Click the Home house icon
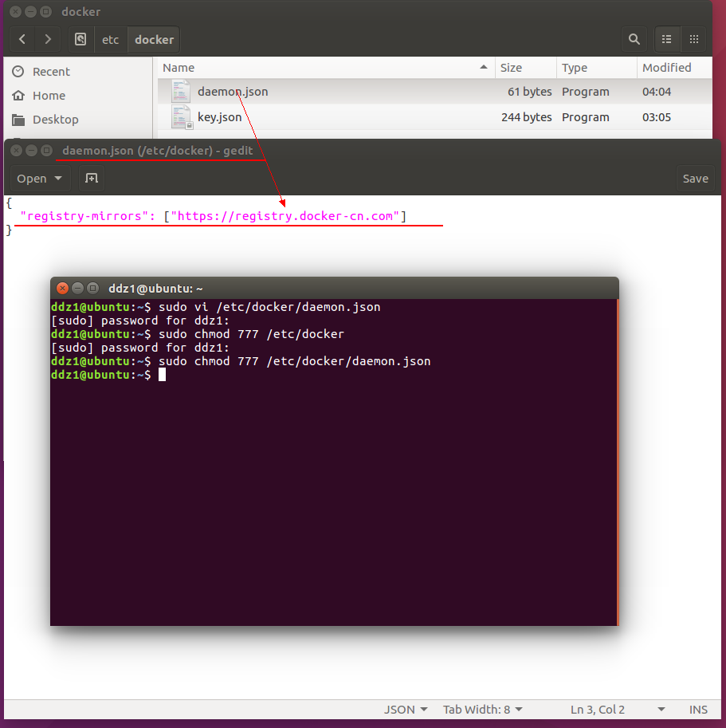Viewport: 726px width, 728px height. [x=18, y=96]
